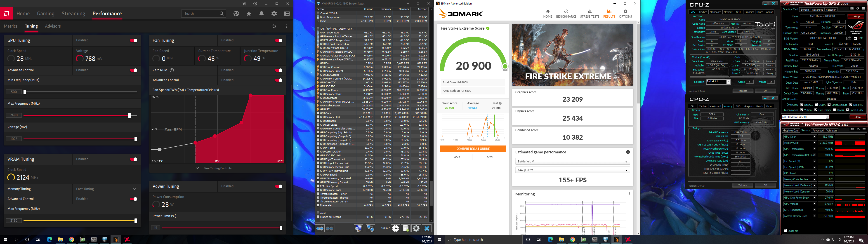This screenshot has height=244, width=868.
Task: Click the Load button in 3DMark
Action: point(456,157)
